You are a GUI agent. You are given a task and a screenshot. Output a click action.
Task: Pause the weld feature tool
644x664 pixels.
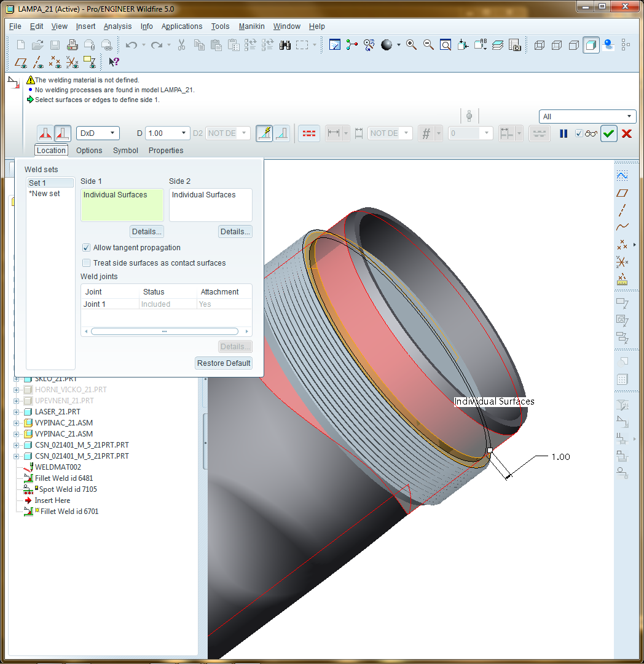pyautogui.click(x=563, y=133)
